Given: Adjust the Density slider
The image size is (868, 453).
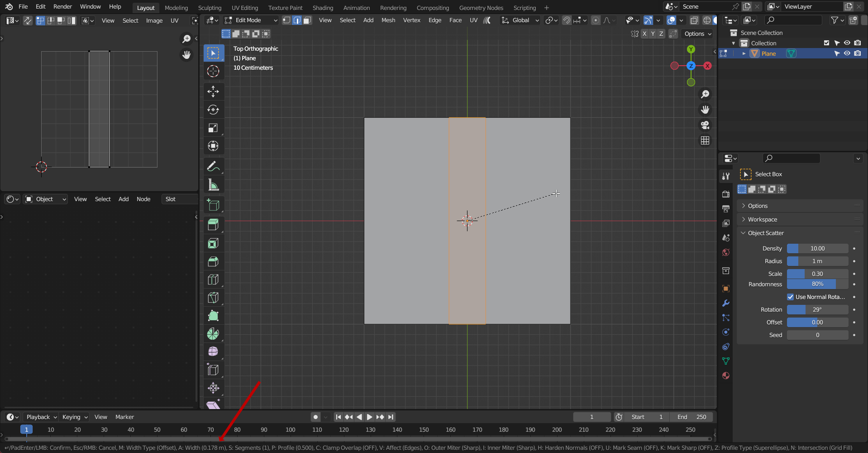Looking at the screenshot, I should coord(817,248).
